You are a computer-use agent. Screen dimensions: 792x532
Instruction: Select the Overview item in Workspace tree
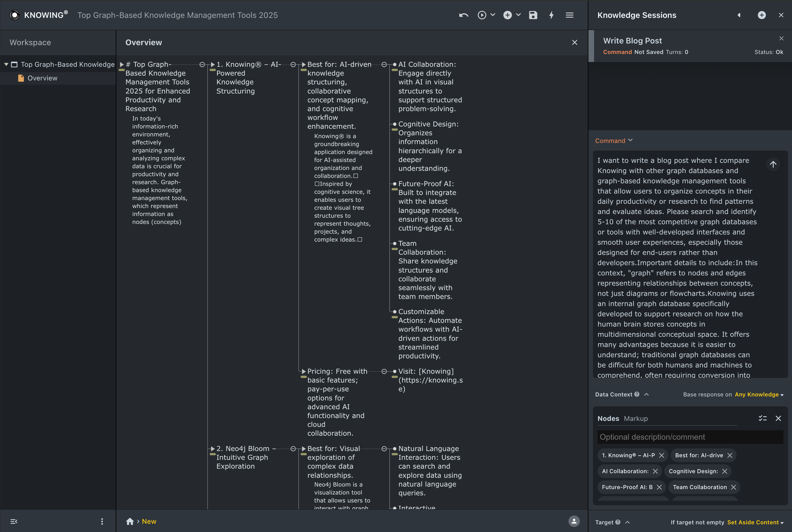42,78
